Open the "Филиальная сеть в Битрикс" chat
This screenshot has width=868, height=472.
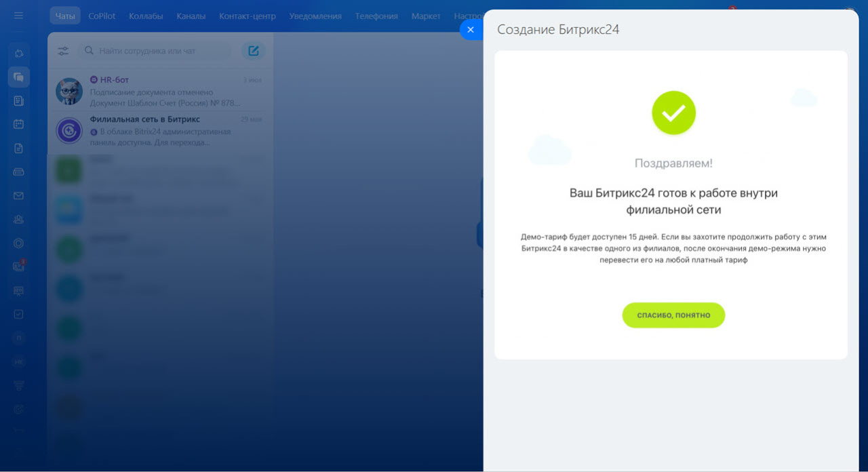click(x=160, y=130)
